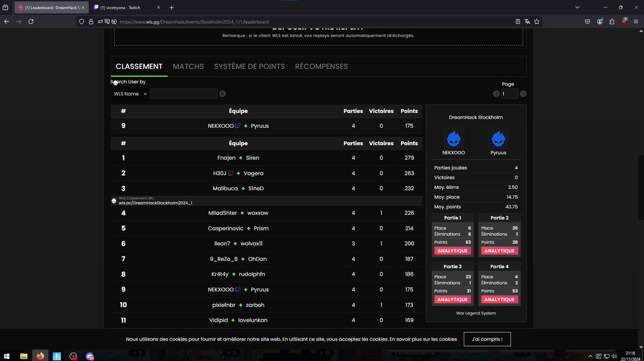Open File Explorer from taskbar
Viewport: 644px width, 361px height.
(x=24, y=356)
